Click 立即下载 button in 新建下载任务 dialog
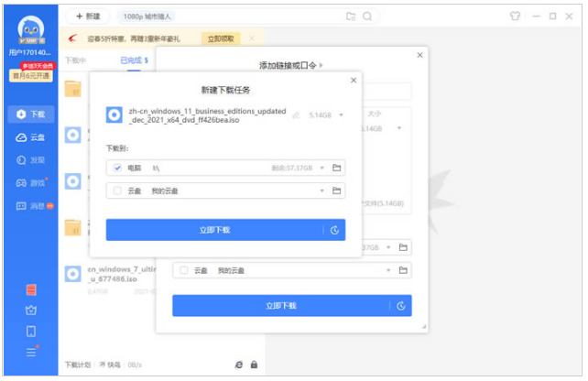 [213, 230]
